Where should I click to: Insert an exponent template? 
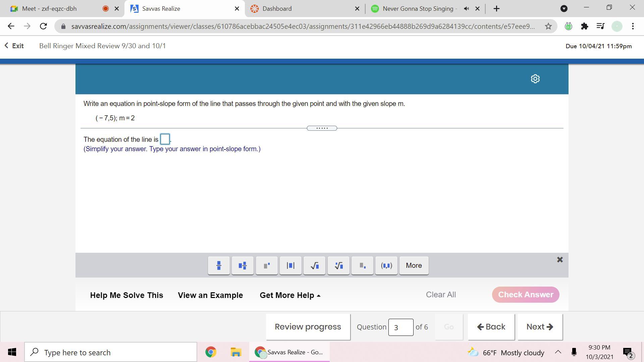coord(267,266)
